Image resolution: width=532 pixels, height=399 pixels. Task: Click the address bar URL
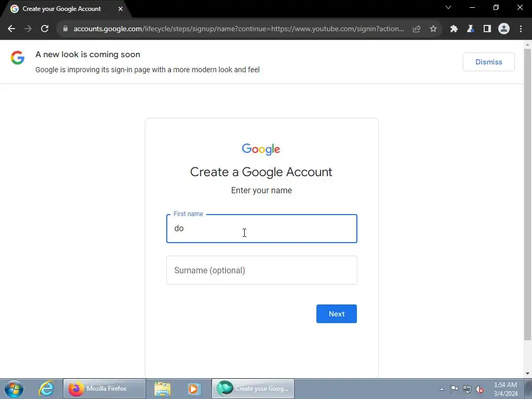[x=239, y=29]
